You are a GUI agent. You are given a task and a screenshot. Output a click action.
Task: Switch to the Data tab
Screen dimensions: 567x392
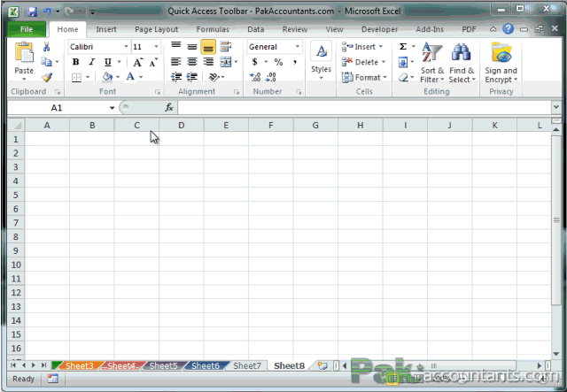[x=256, y=29]
